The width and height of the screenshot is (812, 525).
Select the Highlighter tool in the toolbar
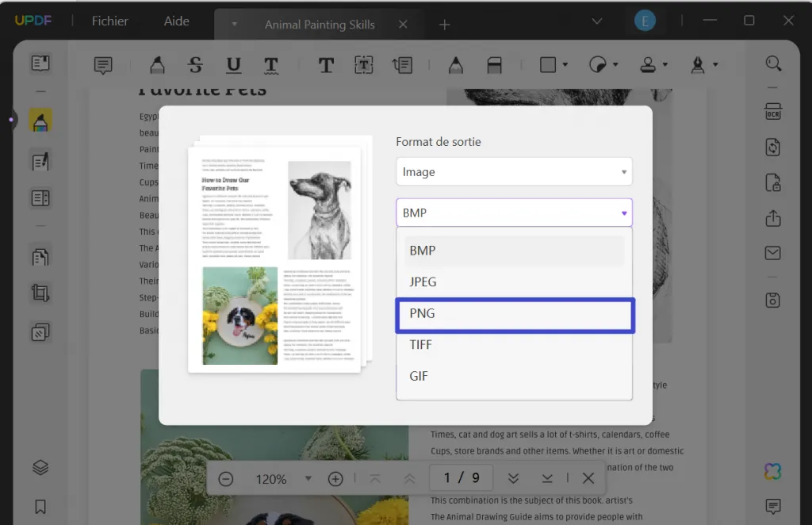pyautogui.click(x=157, y=64)
